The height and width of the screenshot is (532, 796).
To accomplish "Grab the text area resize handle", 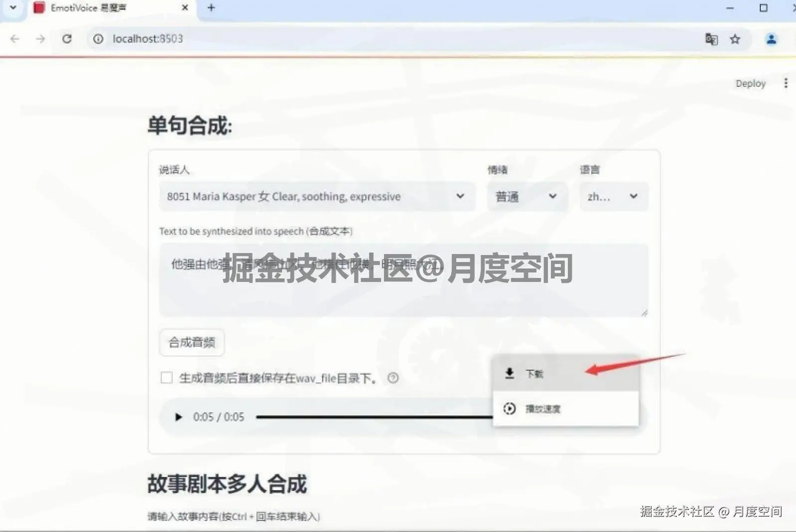I will tap(644, 313).
